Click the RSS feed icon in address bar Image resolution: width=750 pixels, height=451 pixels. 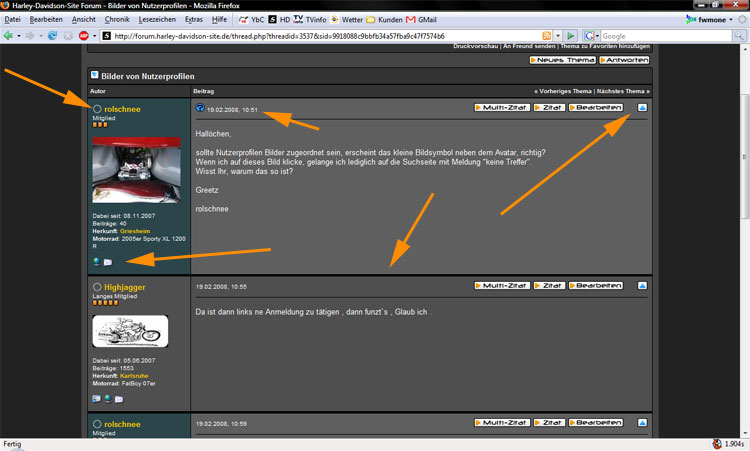coord(547,36)
